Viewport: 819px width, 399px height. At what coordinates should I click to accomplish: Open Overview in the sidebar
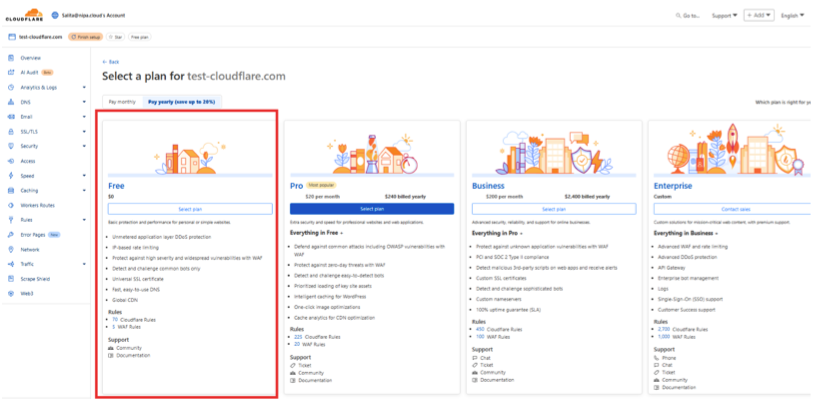30,58
